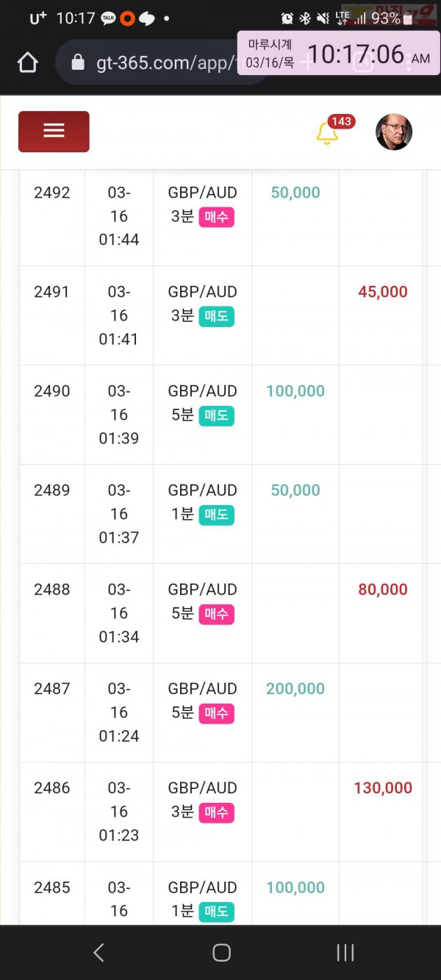The height and width of the screenshot is (980, 441).
Task: Tap 매도 badge on trade 2490
Action: [216, 415]
